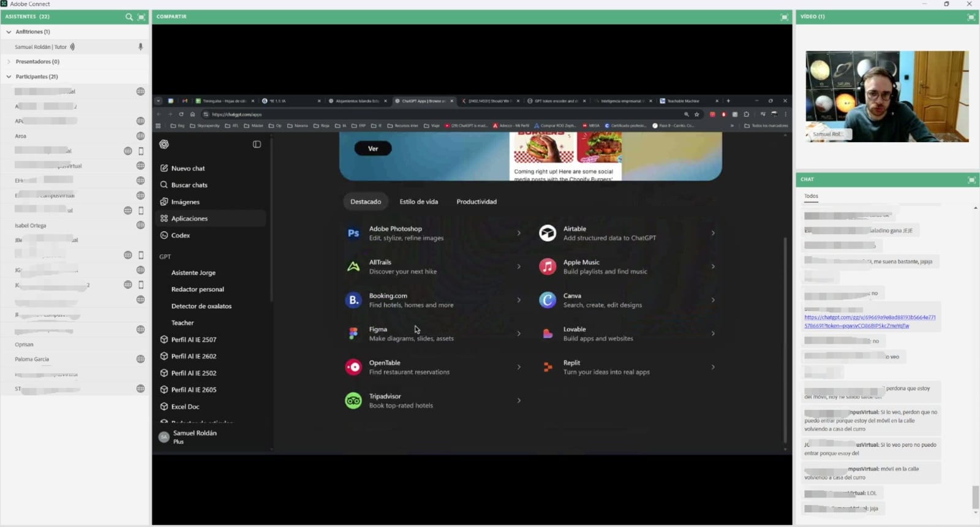Click globe icon beside Aroa
This screenshot has height=527, width=980.
coord(140,136)
